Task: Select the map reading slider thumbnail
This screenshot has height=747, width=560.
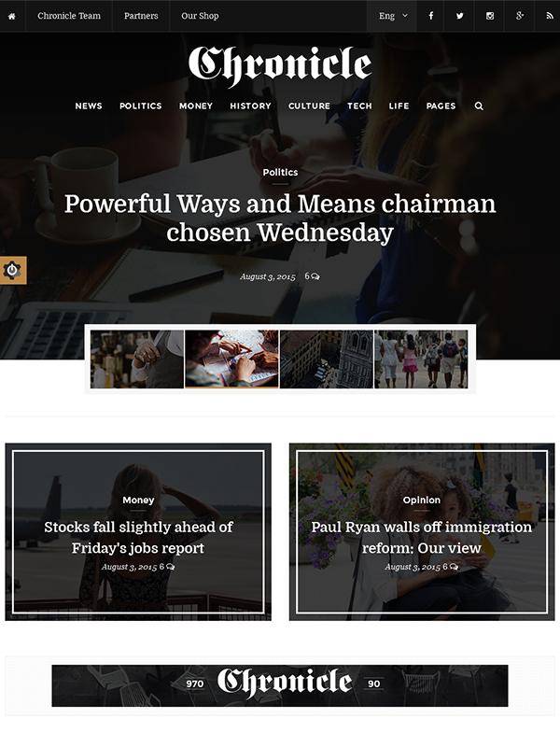Action: click(231, 359)
